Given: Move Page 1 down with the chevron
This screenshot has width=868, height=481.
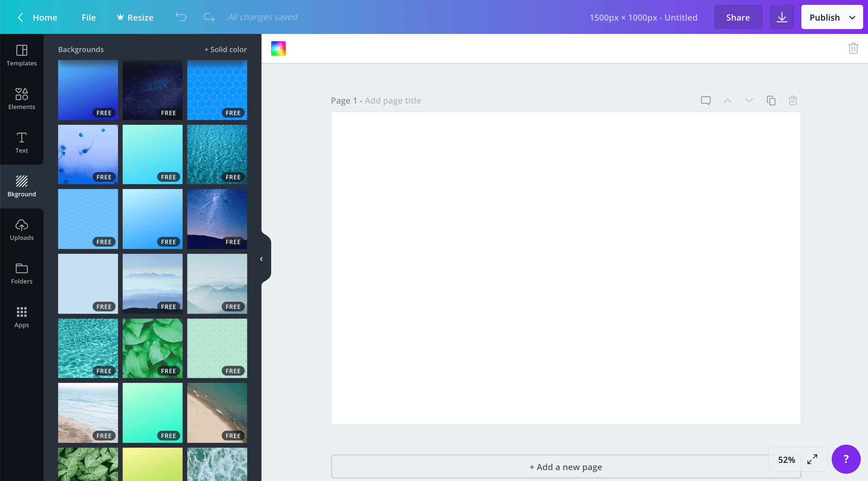Looking at the screenshot, I should pyautogui.click(x=749, y=100).
